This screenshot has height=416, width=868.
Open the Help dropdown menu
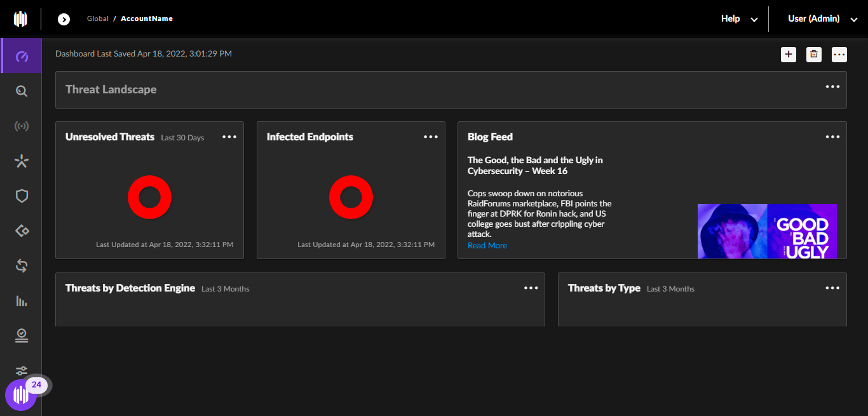coord(738,19)
